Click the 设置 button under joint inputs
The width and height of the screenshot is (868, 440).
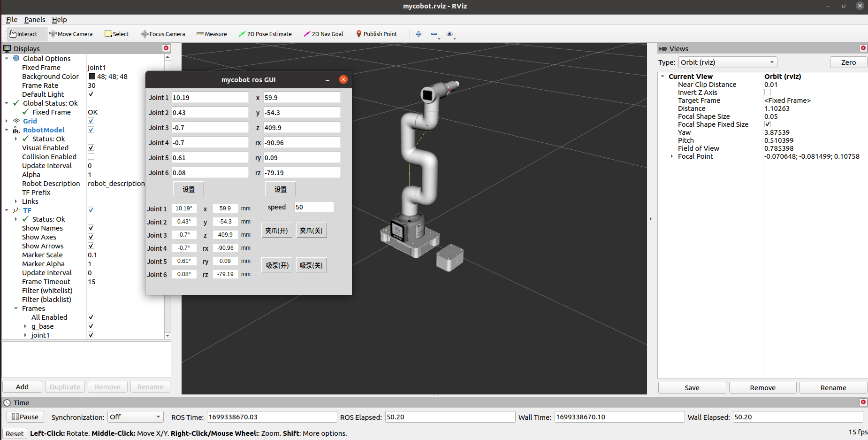pos(189,189)
